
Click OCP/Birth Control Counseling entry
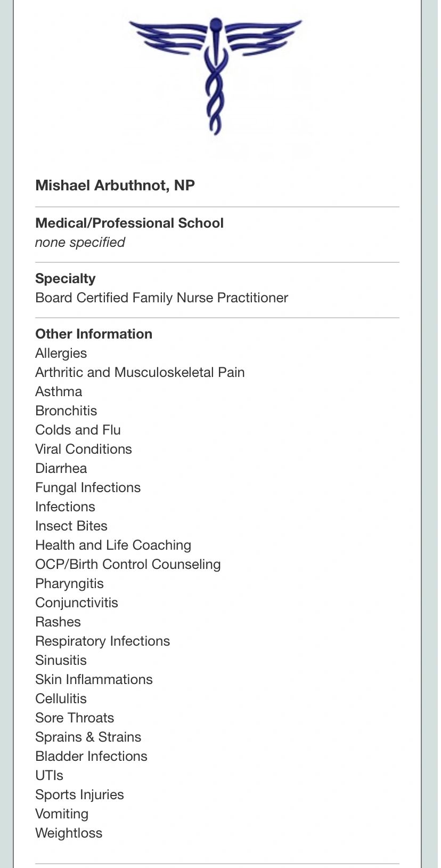[128, 564]
